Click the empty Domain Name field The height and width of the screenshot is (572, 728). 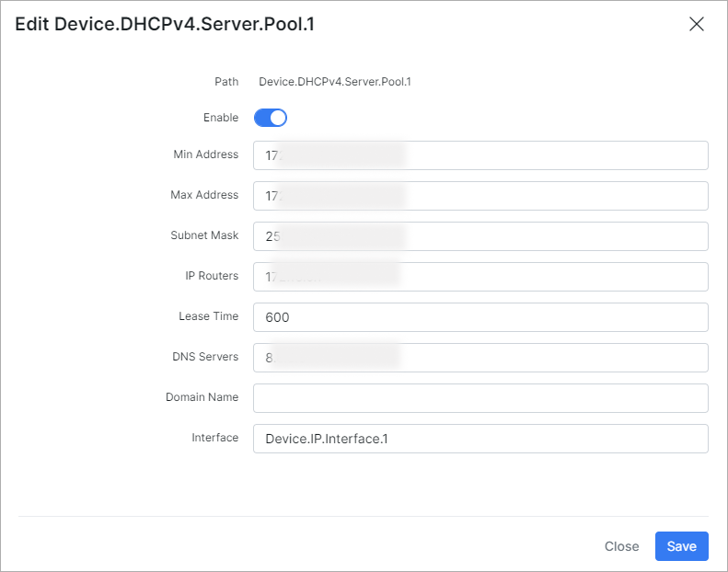click(x=480, y=398)
